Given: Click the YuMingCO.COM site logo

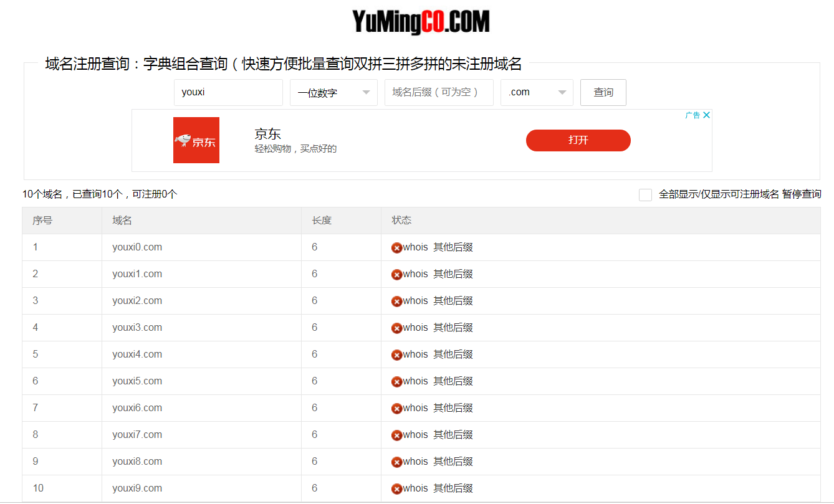Looking at the screenshot, I should click(x=421, y=22).
